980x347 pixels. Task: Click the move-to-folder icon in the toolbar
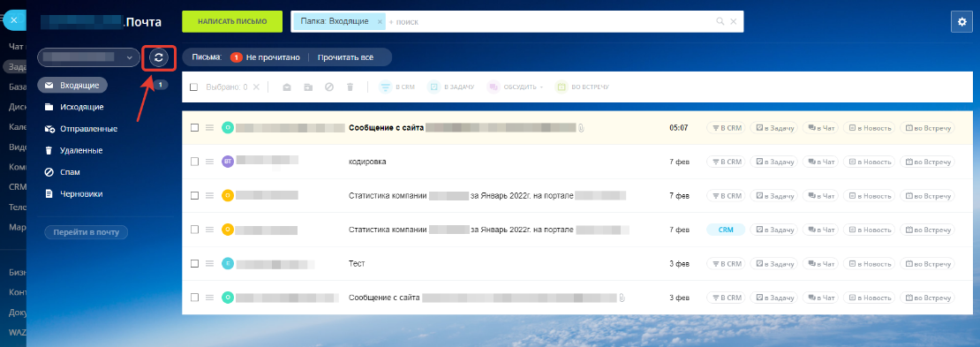[307, 87]
